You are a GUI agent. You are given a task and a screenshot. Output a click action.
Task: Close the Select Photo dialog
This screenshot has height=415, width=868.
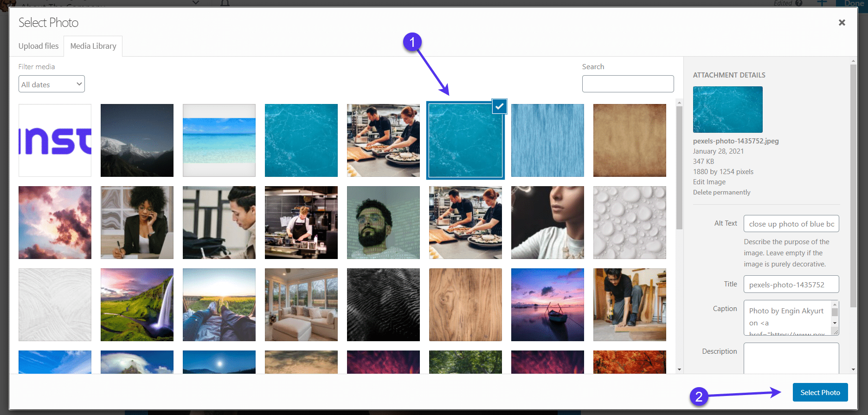842,23
